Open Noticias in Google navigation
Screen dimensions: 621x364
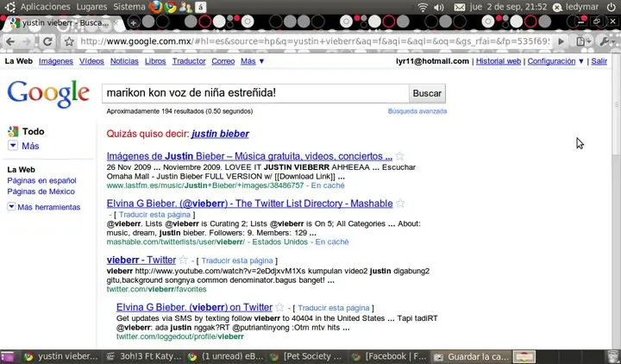point(124,61)
